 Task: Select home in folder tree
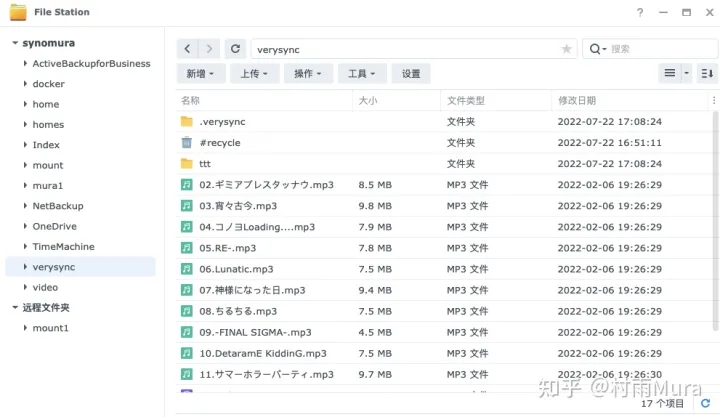[46, 104]
